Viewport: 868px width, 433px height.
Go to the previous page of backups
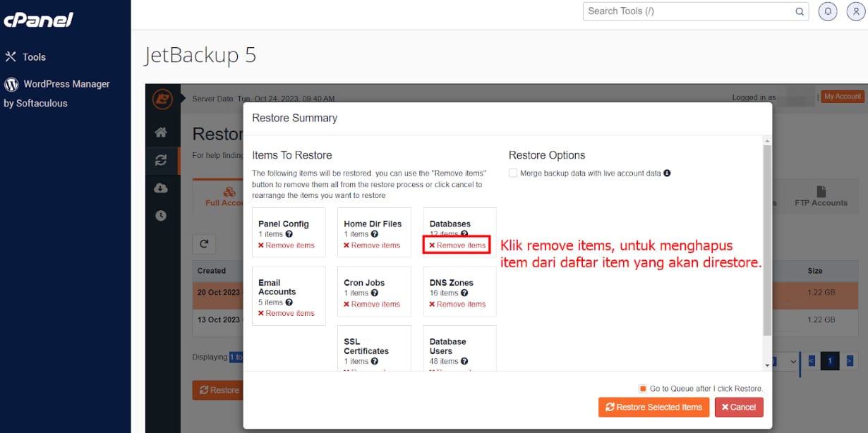coord(812,361)
